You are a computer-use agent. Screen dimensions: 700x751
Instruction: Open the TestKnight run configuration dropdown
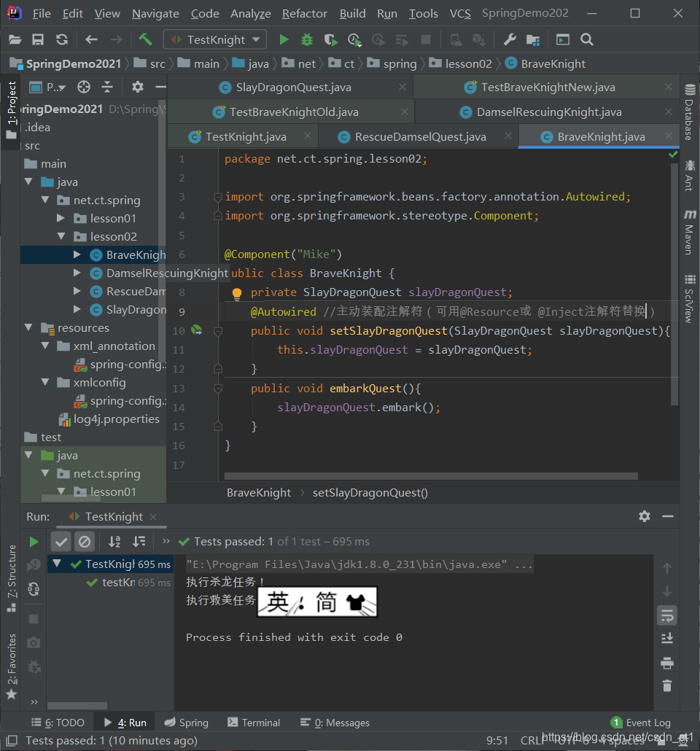[214, 40]
